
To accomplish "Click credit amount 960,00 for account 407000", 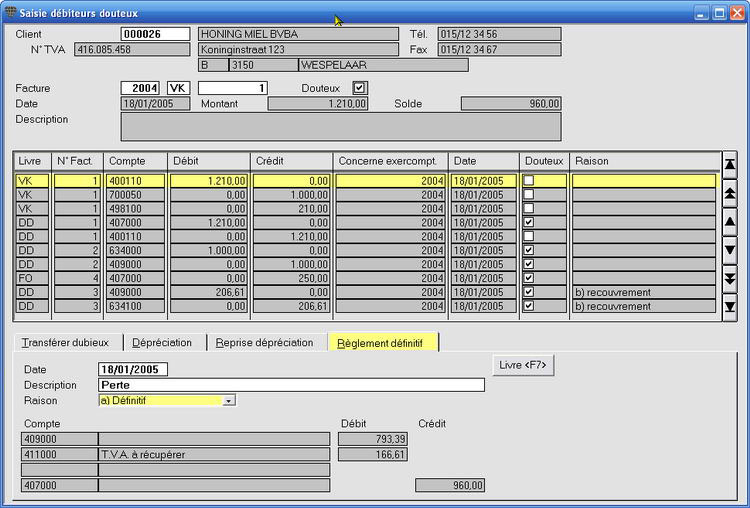I will (450, 485).
